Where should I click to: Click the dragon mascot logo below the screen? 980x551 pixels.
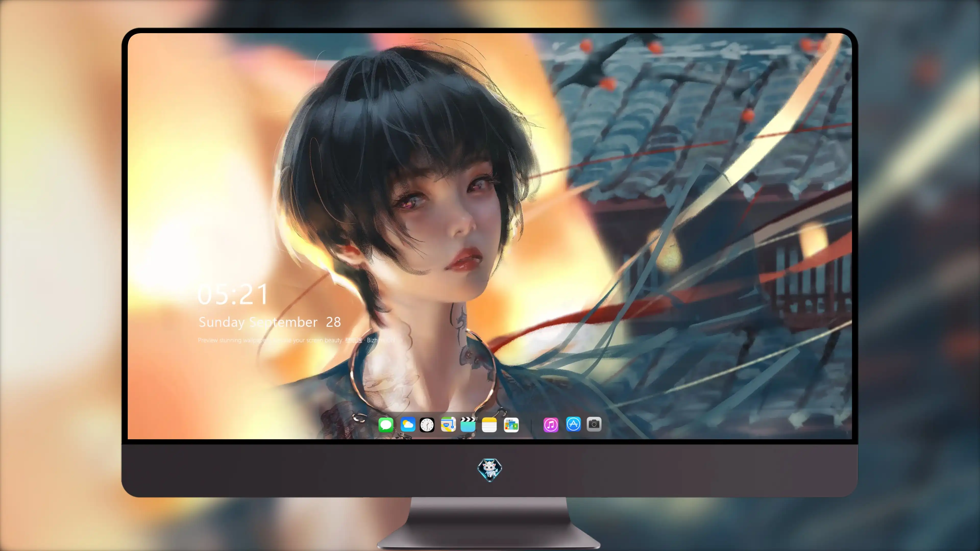pyautogui.click(x=490, y=470)
